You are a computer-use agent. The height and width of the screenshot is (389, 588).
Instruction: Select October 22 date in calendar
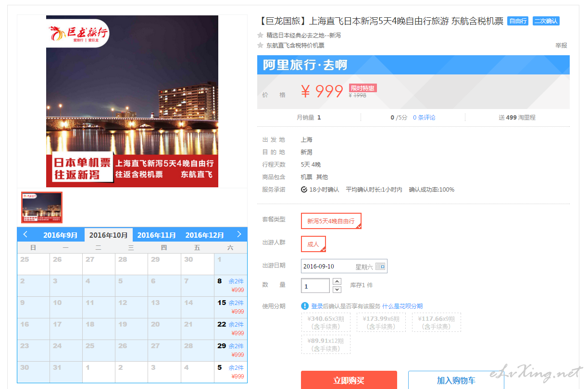pos(231,329)
